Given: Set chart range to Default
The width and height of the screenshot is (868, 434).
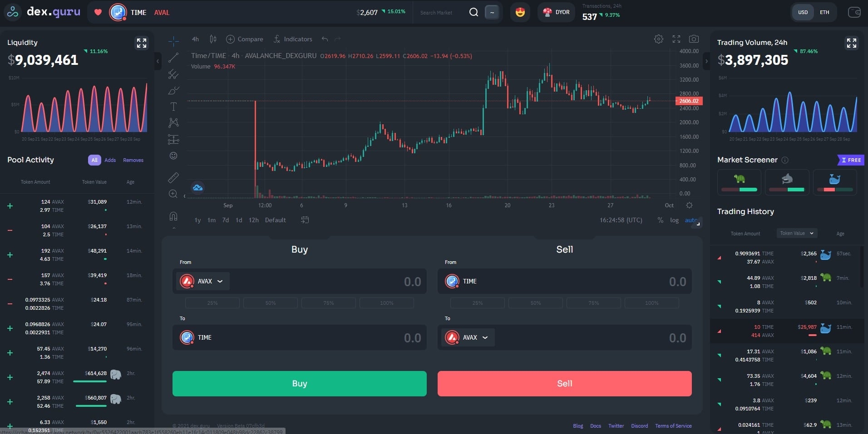Looking at the screenshot, I should tap(276, 220).
